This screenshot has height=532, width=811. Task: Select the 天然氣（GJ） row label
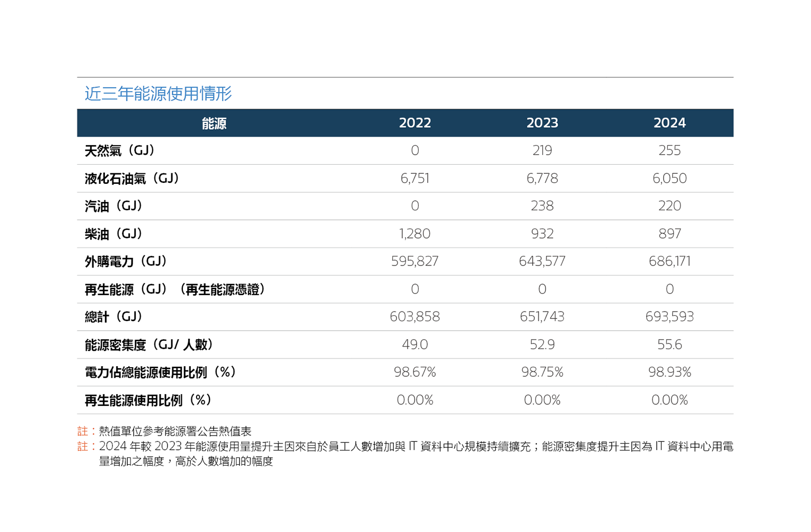coord(120,151)
